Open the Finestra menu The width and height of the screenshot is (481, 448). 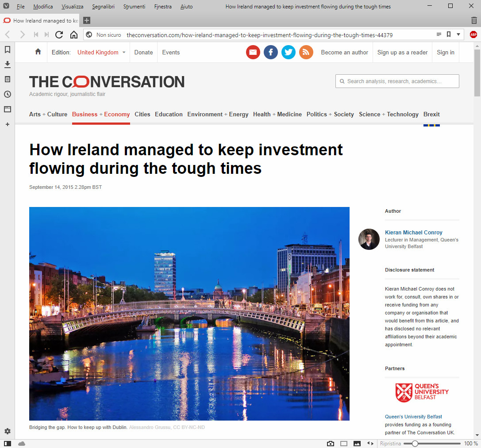click(163, 7)
